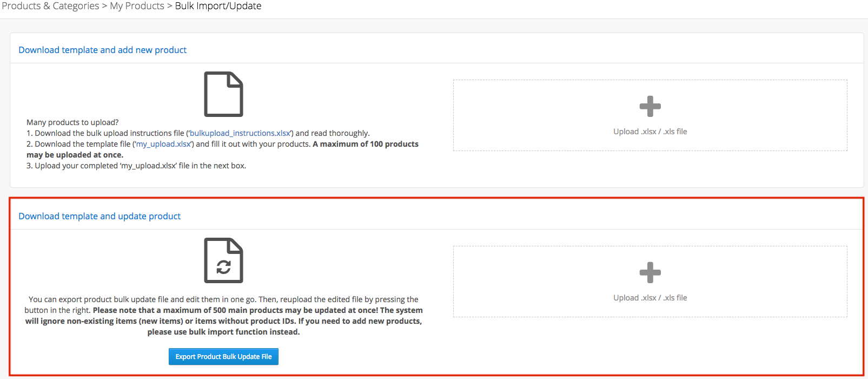Select the Bulk Import/Update breadcrumb

pyautogui.click(x=218, y=6)
